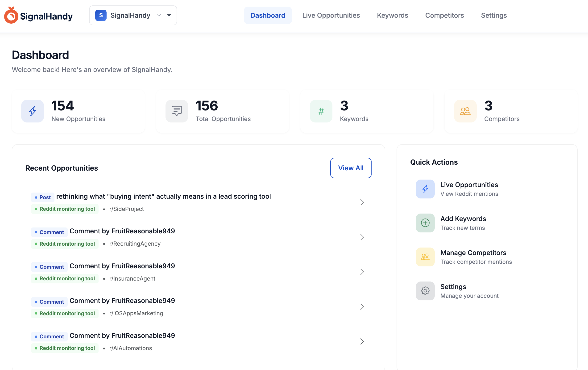This screenshot has width=588, height=370.
Task: Open comment by FruitReasonable949 in r/InsuranceAgent
Action: click(122, 266)
